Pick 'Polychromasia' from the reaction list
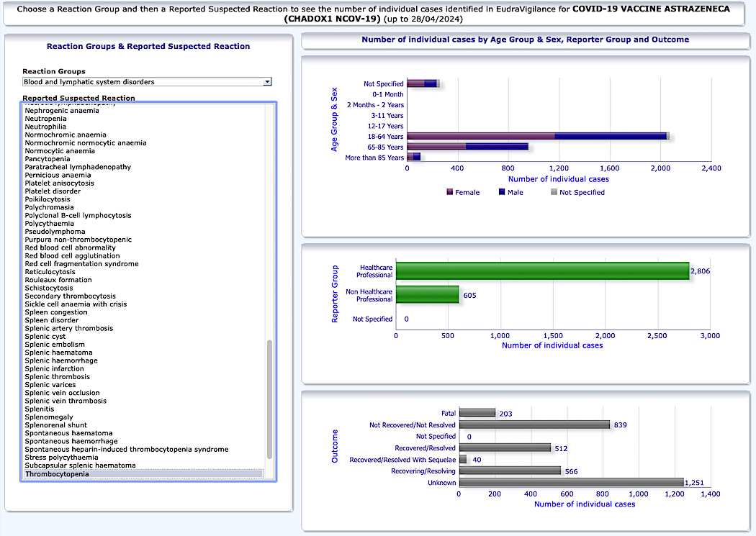The width and height of the screenshot is (756, 536). (49, 207)
